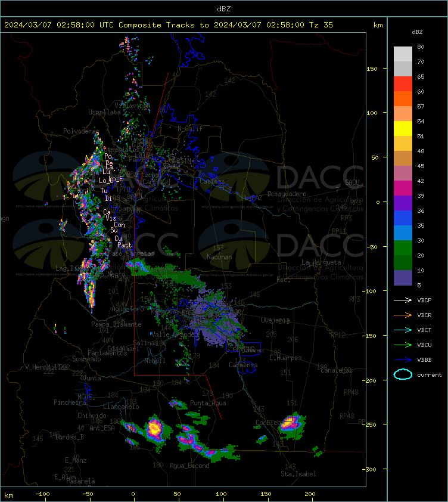Pick the red 60-65 dBZ swatch
This screenshot has height=502, width=448.
pos(403,84)
